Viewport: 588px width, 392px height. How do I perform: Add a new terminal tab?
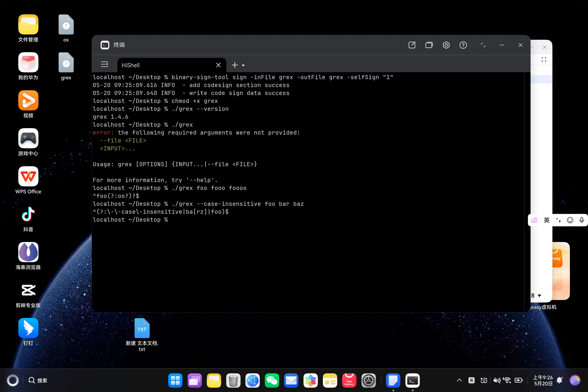tap(234, 65)
